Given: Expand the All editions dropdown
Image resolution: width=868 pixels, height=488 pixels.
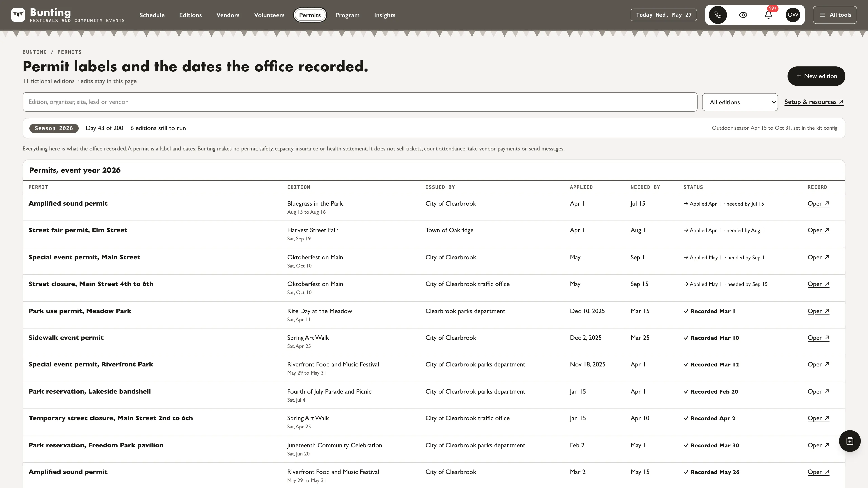Looking at the screenshot, I should point(740,102).
